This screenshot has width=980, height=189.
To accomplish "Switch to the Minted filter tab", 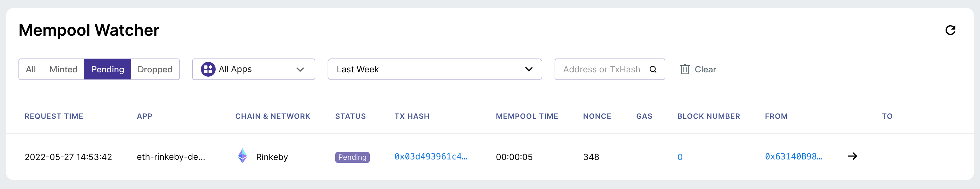I will [x=63, y=69].
